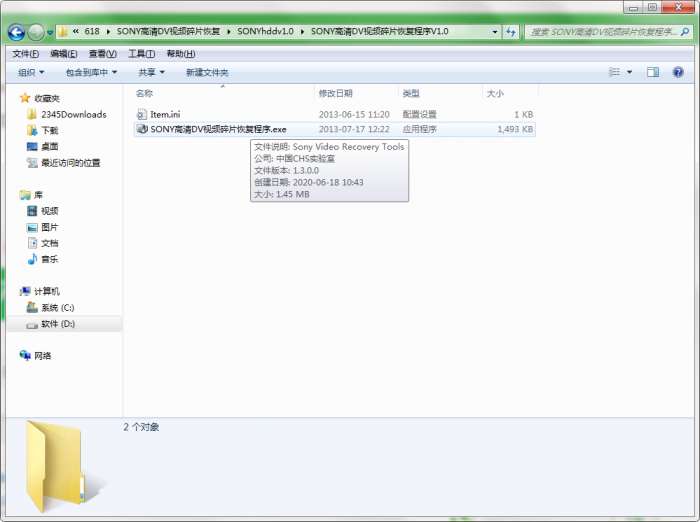The height and width of the screenshot is (522, 700).
Task: Expand arrow after SONYhddv1.0 breadcrumb
Action: point(302,32)
